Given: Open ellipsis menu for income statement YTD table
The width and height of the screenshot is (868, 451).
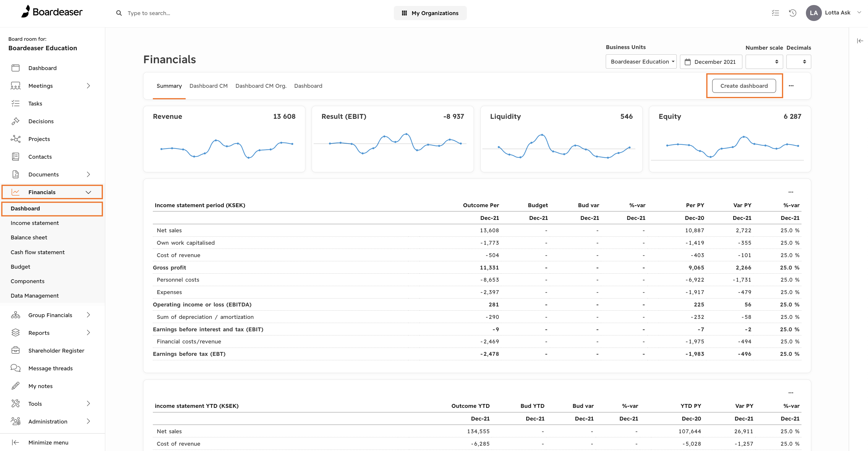Looking at the screenshot, I should [791, 393].
